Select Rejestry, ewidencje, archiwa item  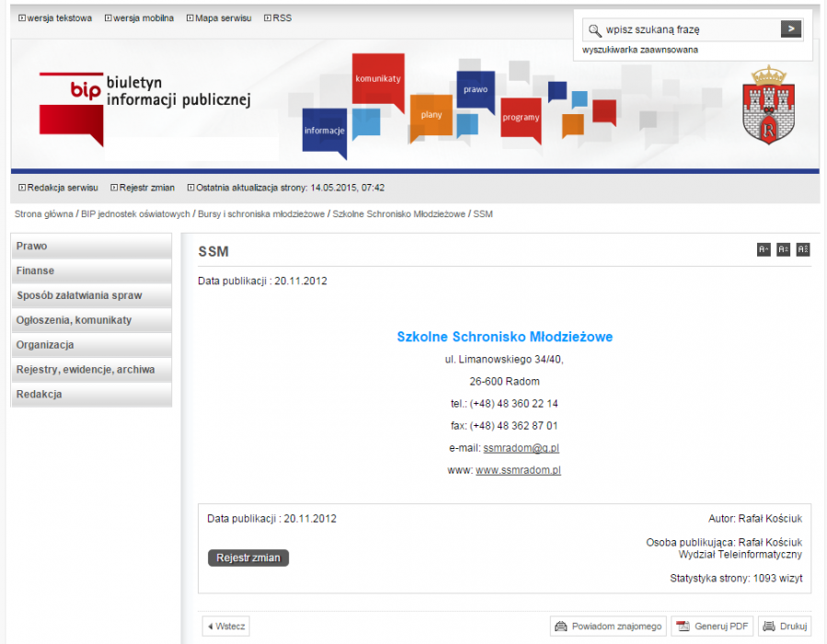tap(91, 370)
